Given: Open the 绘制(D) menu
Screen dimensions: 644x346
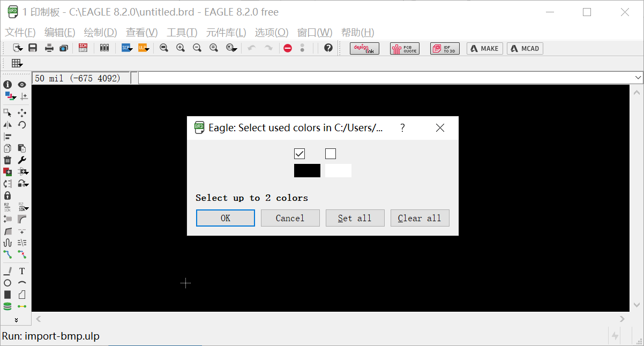Looking at the screenshot, I should tap(101, 32).
